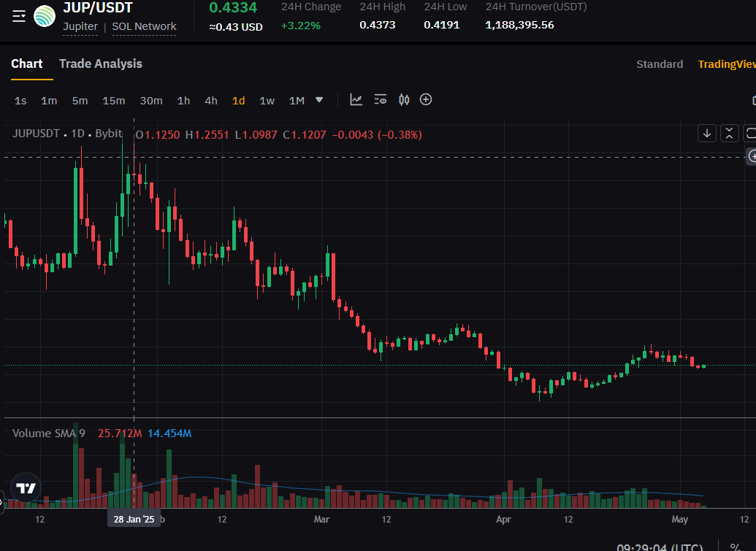Viewport: 756px width, 551px height.
Task: Open the candlestick chart type icon
Action: 404,100
